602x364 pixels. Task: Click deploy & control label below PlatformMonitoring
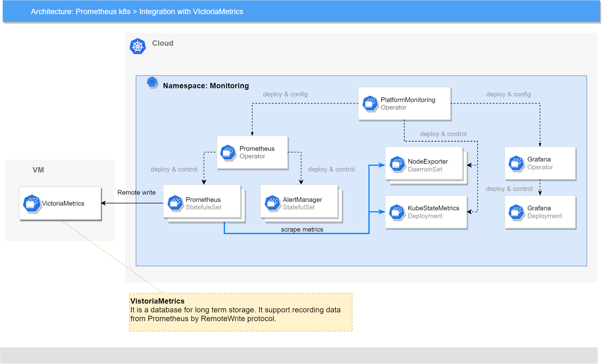tap(443, 134)
